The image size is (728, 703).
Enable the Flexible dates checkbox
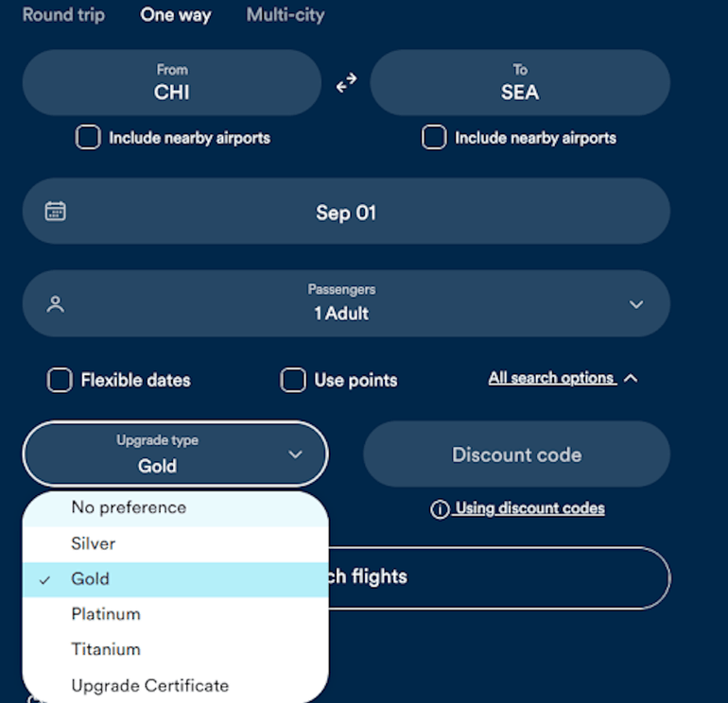coord(60,380)
